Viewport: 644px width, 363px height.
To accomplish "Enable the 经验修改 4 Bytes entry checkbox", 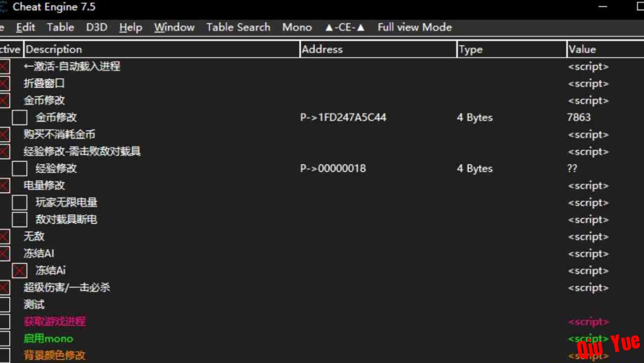I will (19, 169).
